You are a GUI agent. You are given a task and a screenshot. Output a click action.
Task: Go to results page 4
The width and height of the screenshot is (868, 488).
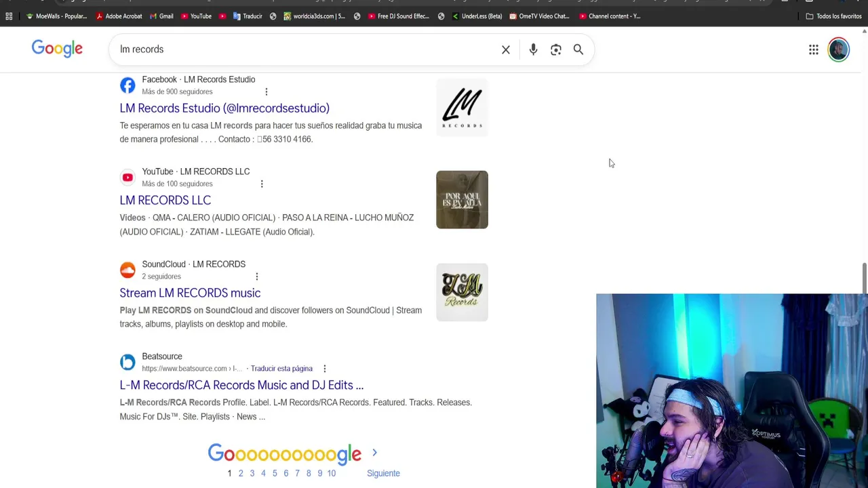263,473
